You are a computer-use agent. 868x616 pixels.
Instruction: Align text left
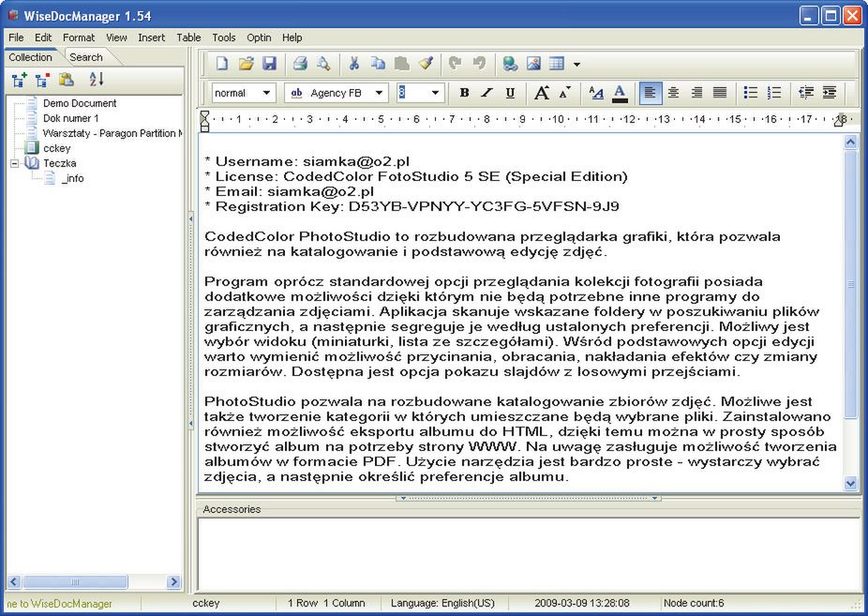coord(651,93)
